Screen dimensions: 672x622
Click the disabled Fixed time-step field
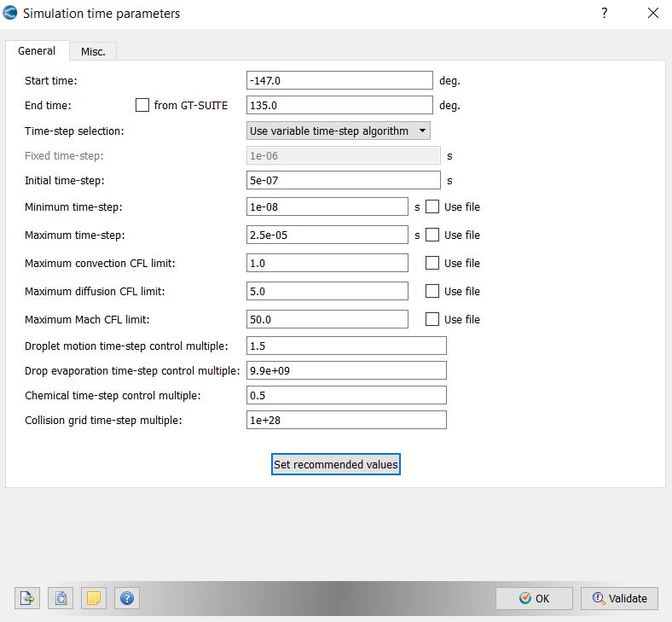click(x=344, y=155)
